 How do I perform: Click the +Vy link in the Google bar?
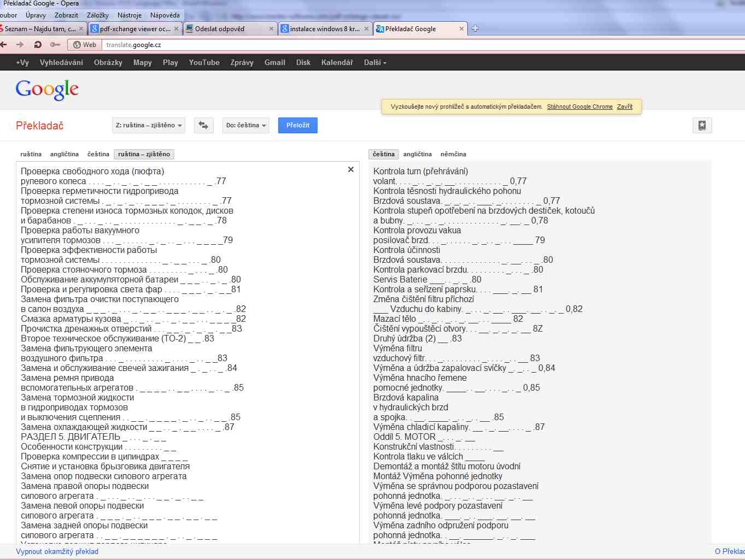[x=22, y=62]
